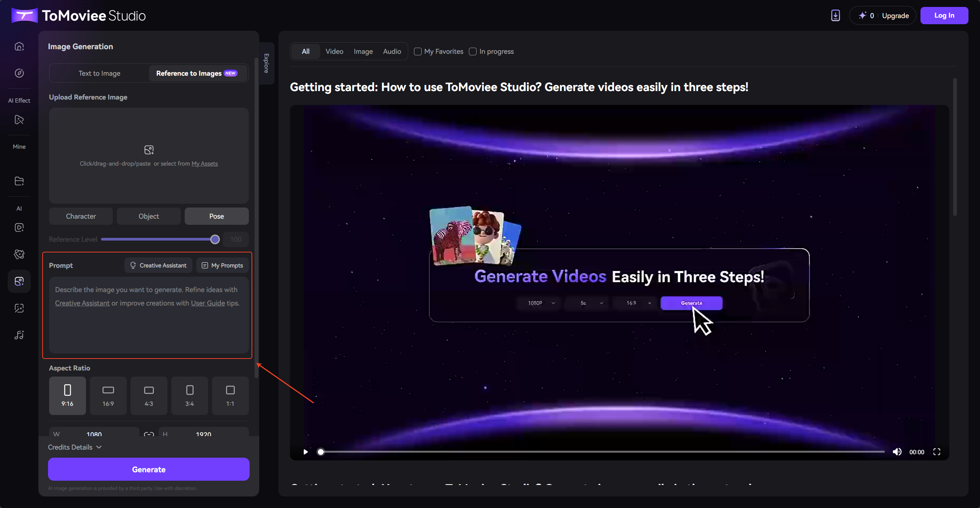Click the upload reference image drop area
980x508 pixels.
[149, 156]
